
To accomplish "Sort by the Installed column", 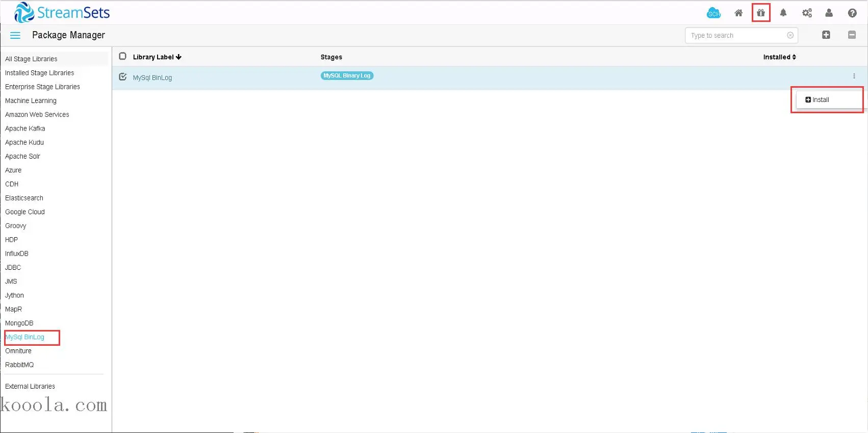I will click(779, 57).
